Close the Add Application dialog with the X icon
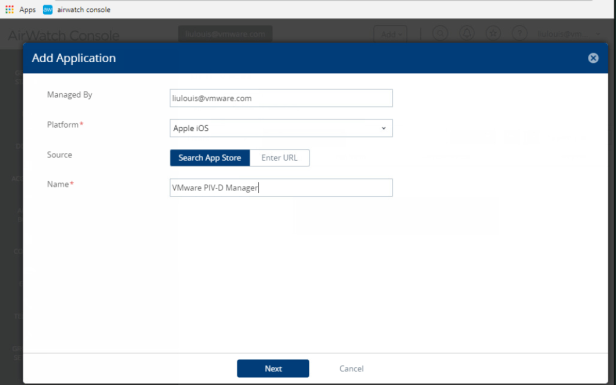This screenshot has height=385, width=616. pos(593,58)
